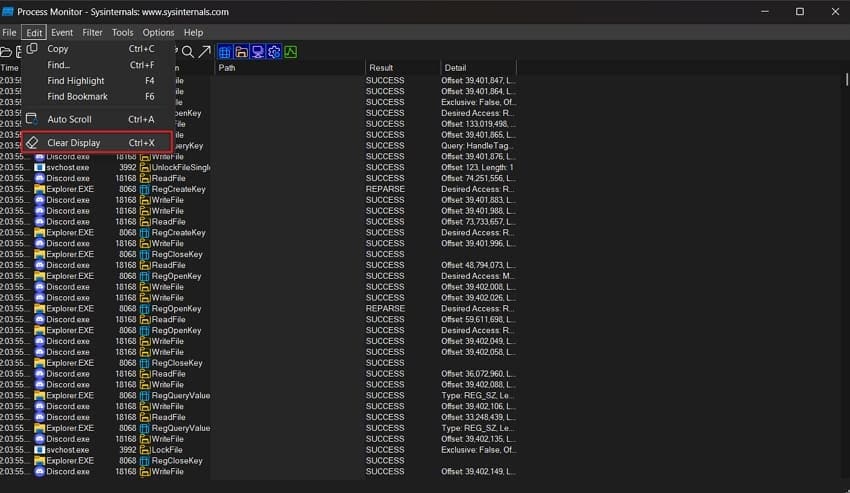Select detail cell 'Offset 133,019,498'
The height and width of the screenshot is (493, 850).
pyautogui.click(x=479, y=124)
